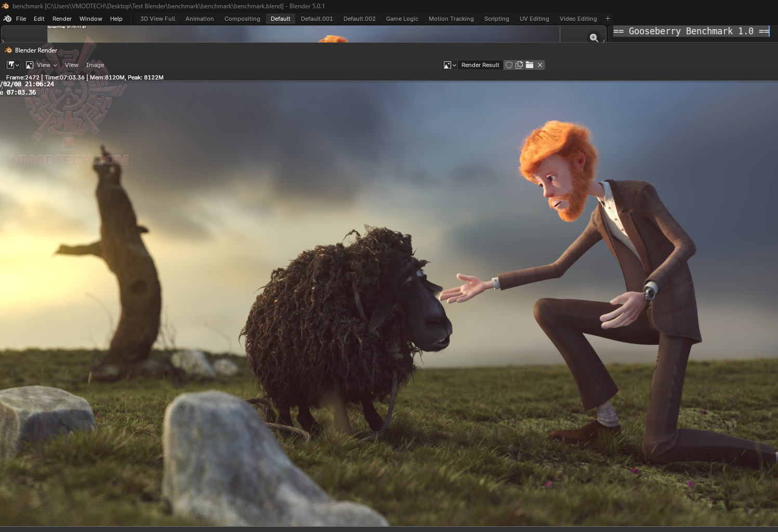
Task: Open the View menu in Blender Render window
Action: point(72,65)
